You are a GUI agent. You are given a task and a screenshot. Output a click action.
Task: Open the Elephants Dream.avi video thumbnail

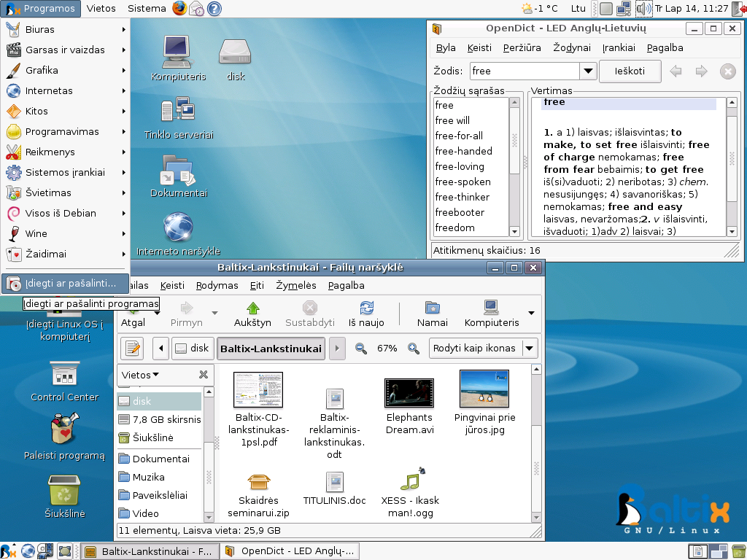click(x=409, y=392)
